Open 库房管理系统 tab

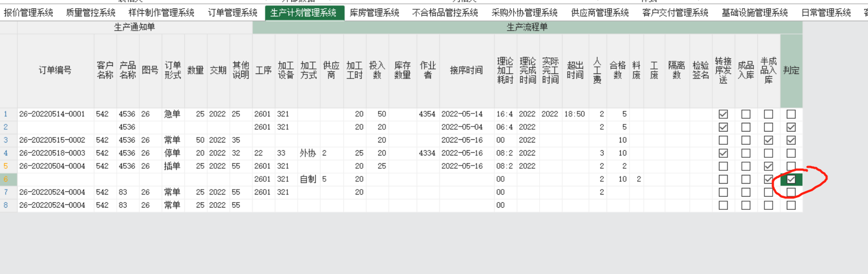point(375,13)
